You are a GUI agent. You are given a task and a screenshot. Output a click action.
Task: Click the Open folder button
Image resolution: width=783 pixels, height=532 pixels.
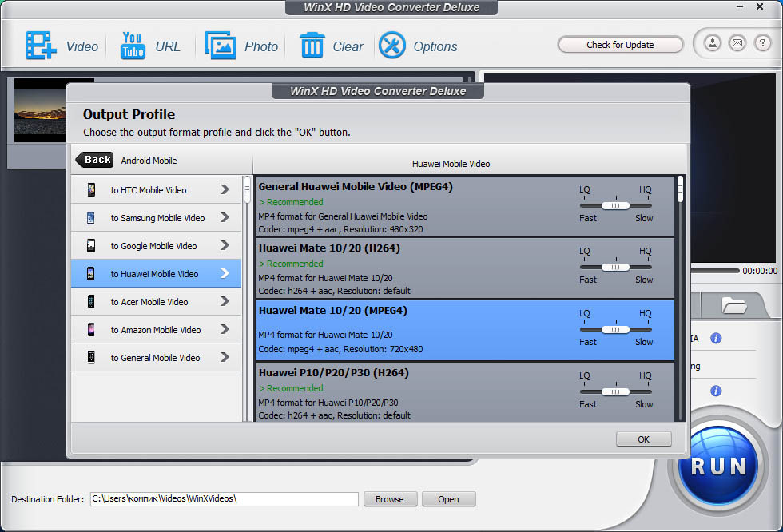click(x=448, y=499)
